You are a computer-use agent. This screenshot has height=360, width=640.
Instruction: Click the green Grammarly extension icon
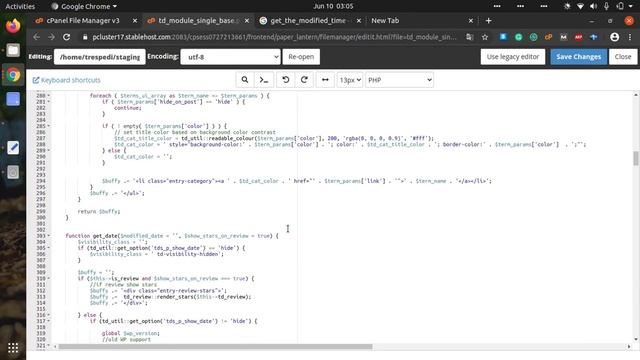518,37
